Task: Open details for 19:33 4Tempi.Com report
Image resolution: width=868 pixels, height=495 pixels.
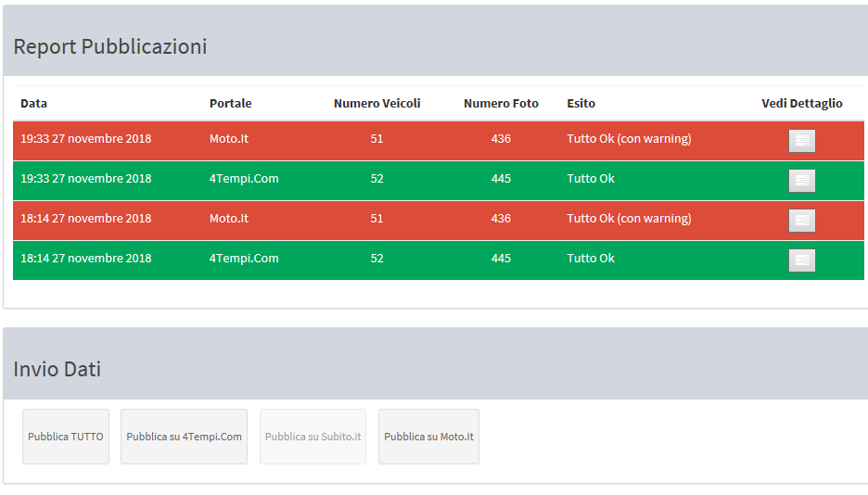Action: (x=801, y=180)
